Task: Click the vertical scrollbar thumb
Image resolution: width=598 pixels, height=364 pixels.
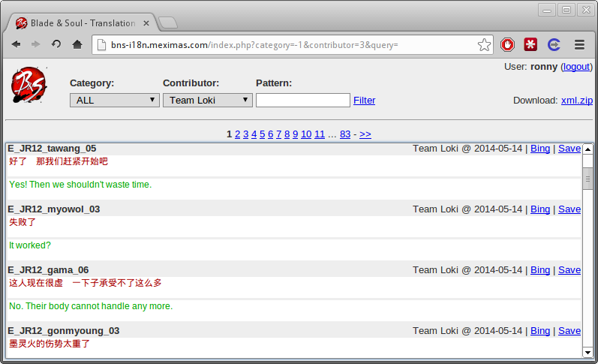Action: point(587,179)
